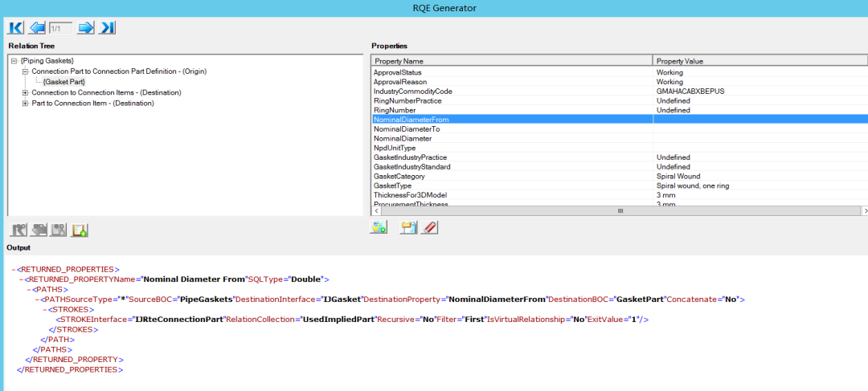
Task: Collapse the RETURNED_PROPERTIES XML node
Action: pyautogui.click(x=14, y=269)
